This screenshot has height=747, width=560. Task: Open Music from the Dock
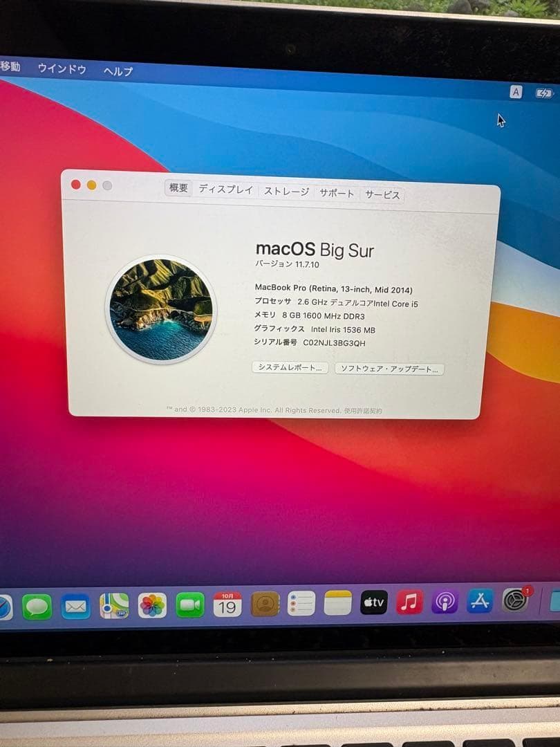point(409,602)
